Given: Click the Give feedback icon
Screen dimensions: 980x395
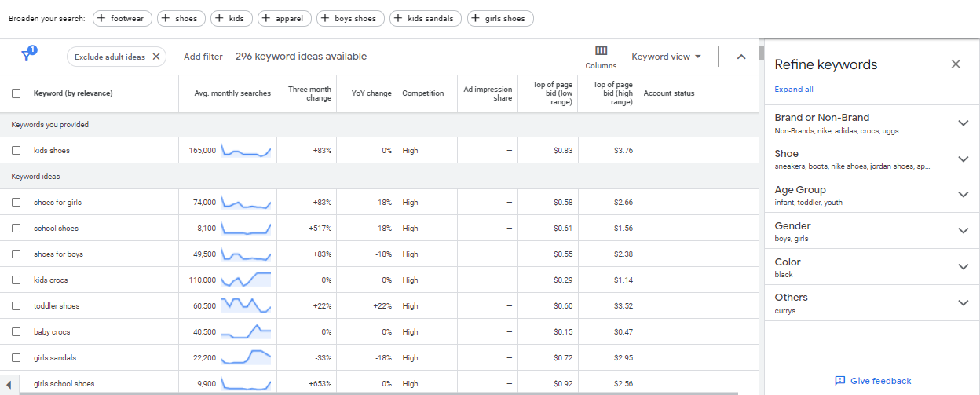Looking at the screenshot, I should (839, 381).
